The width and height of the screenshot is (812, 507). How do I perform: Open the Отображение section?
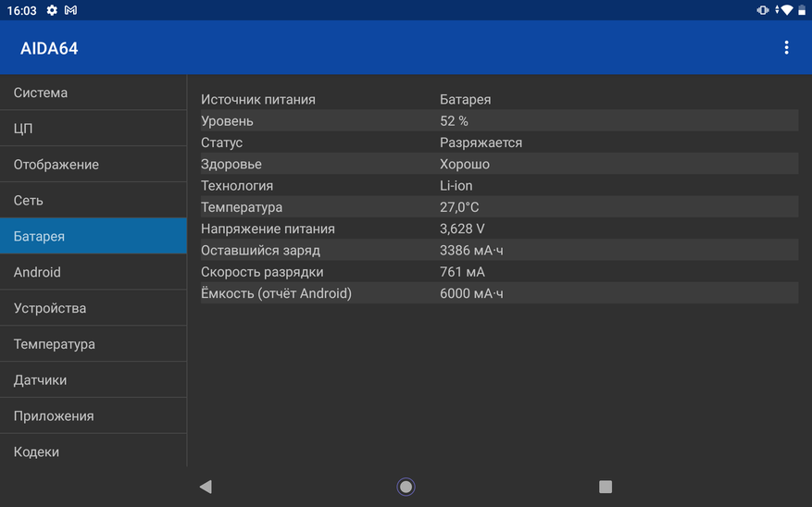[94, 165]
